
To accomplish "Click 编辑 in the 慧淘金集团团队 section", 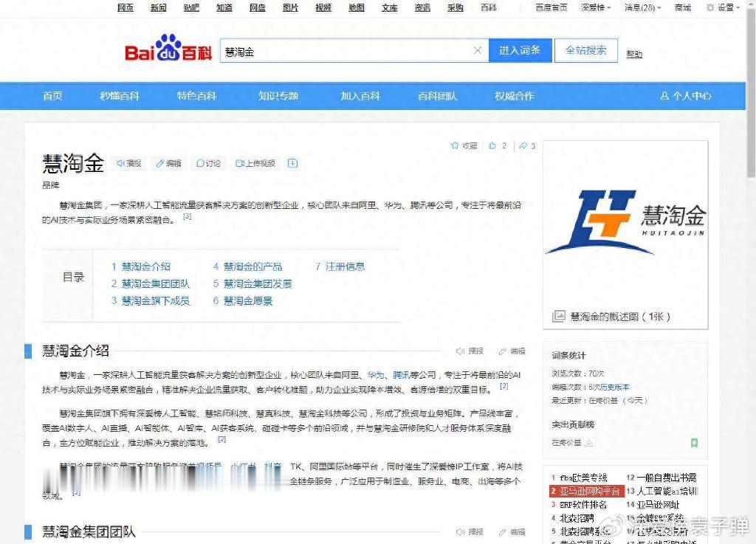I will tap(512, 532).
